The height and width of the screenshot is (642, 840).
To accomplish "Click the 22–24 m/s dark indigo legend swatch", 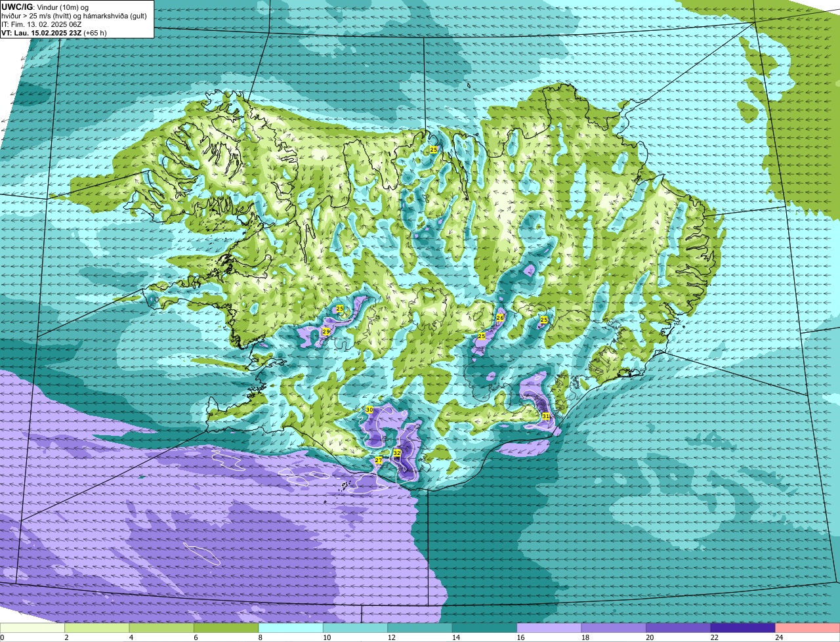I will point(743,628).
